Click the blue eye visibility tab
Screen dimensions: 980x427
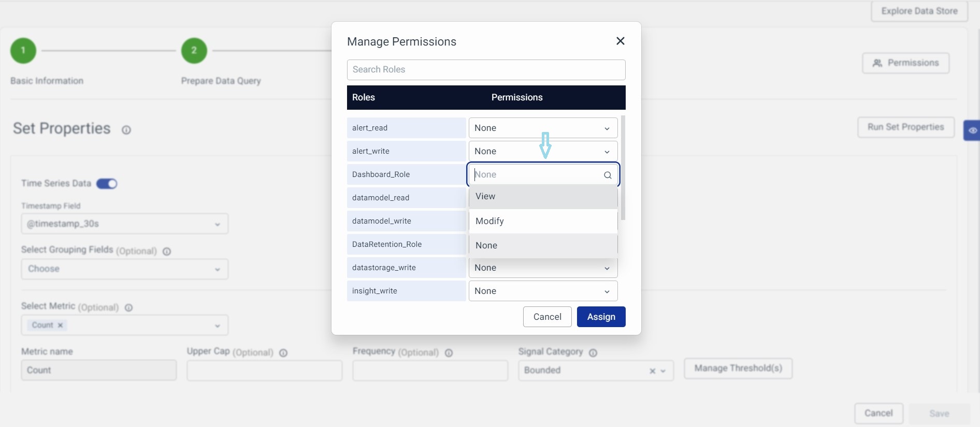[x=972, y=130]
